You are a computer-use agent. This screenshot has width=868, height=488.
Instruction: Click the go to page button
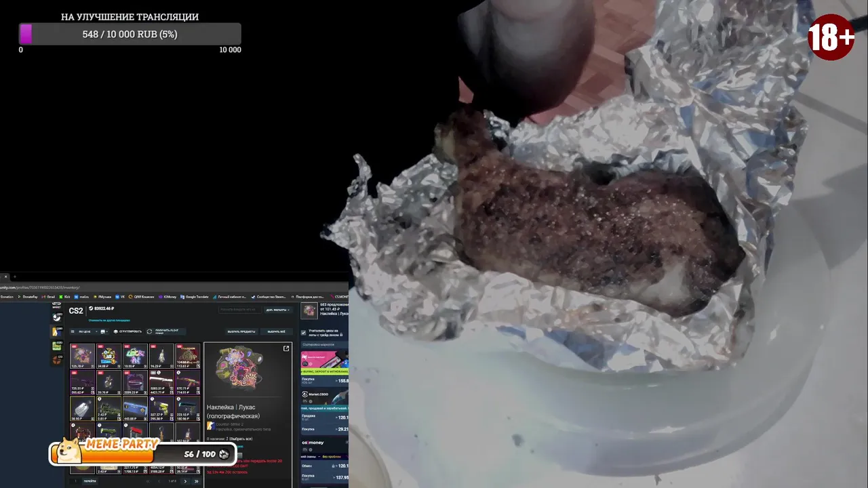(x=90, y=481)
